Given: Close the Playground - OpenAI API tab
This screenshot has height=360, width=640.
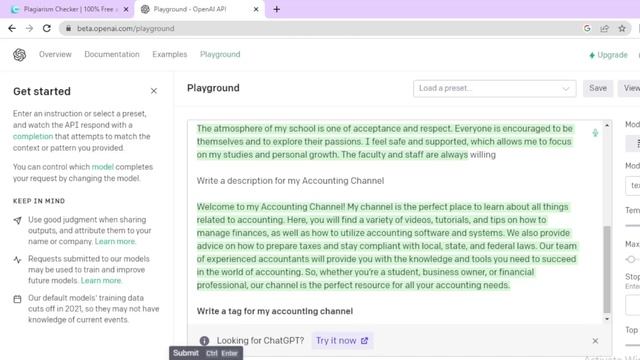Looking at the screenshot, I should [256, 9].
